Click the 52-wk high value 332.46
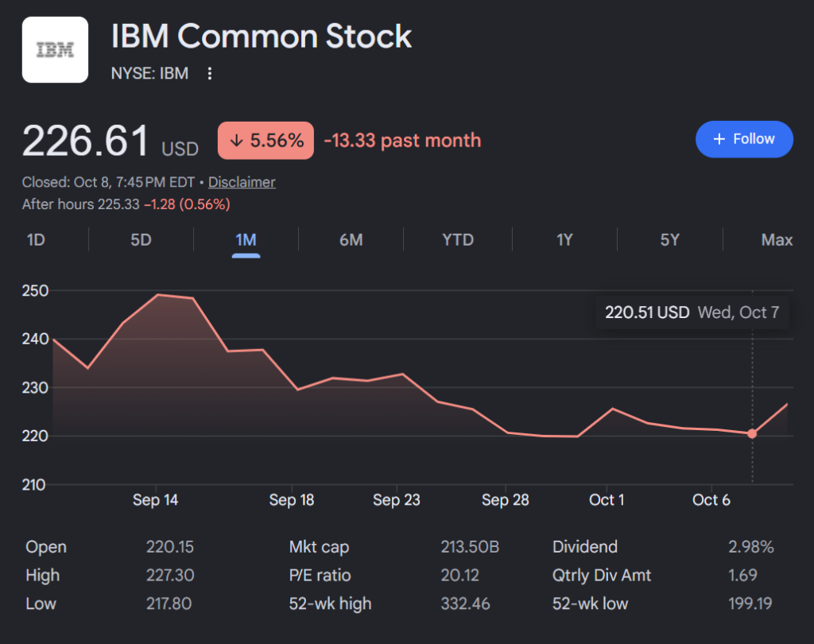Image resolution: width=814 pixels, height=644 pixels. pos(465,603)
